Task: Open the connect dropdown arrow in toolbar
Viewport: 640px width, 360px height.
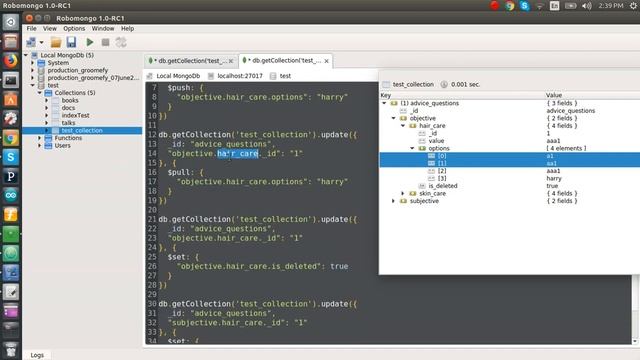Action: (x=41, y=42)
